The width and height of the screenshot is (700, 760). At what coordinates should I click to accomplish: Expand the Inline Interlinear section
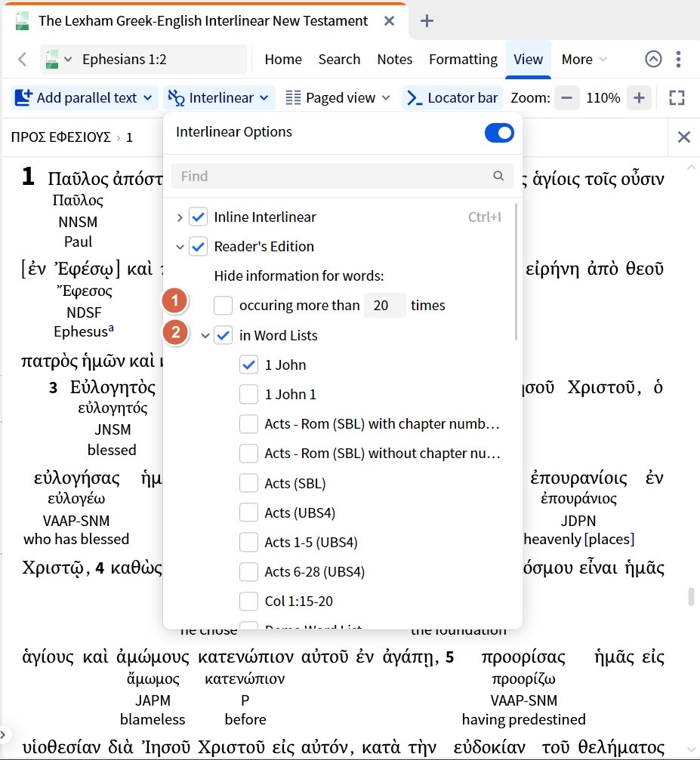click(180, 217)
